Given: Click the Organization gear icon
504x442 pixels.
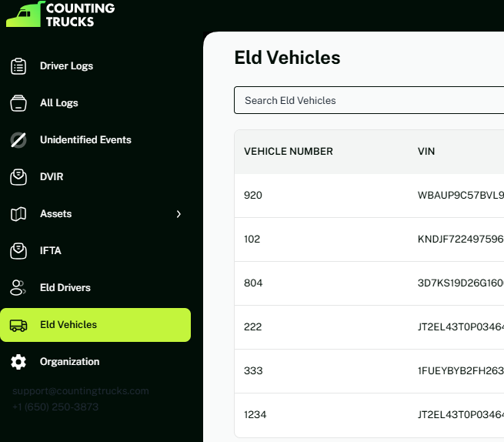Looking at the screenshot, I should click(x=18, y=362).
